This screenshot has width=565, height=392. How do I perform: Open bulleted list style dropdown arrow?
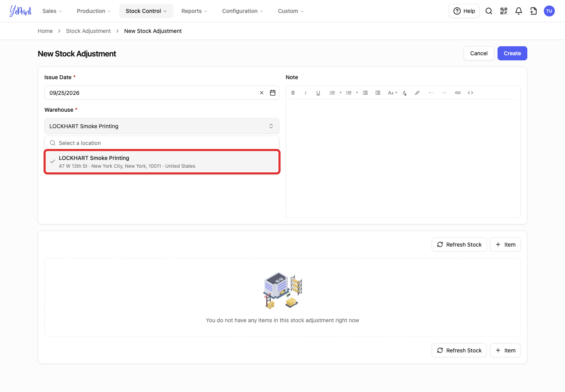[x=357, y=93]
